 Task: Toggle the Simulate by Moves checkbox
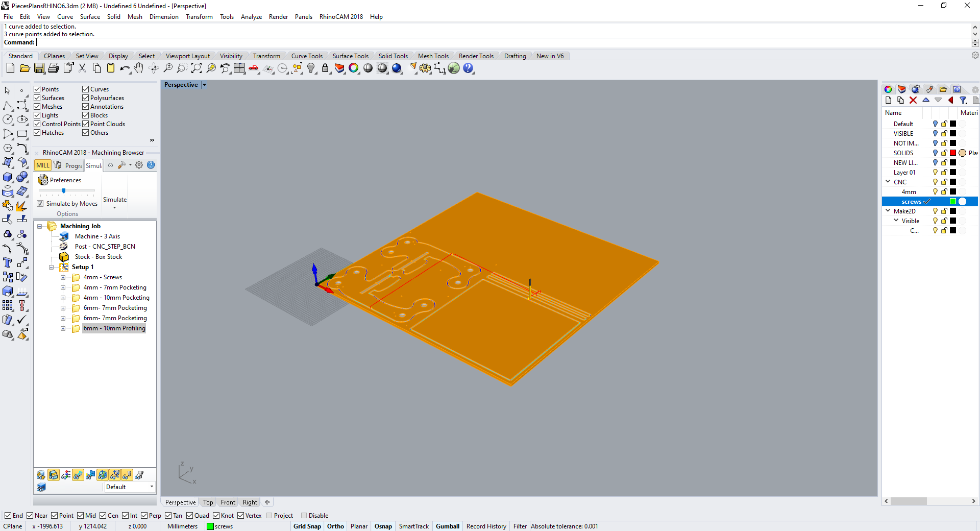[40, 204]
